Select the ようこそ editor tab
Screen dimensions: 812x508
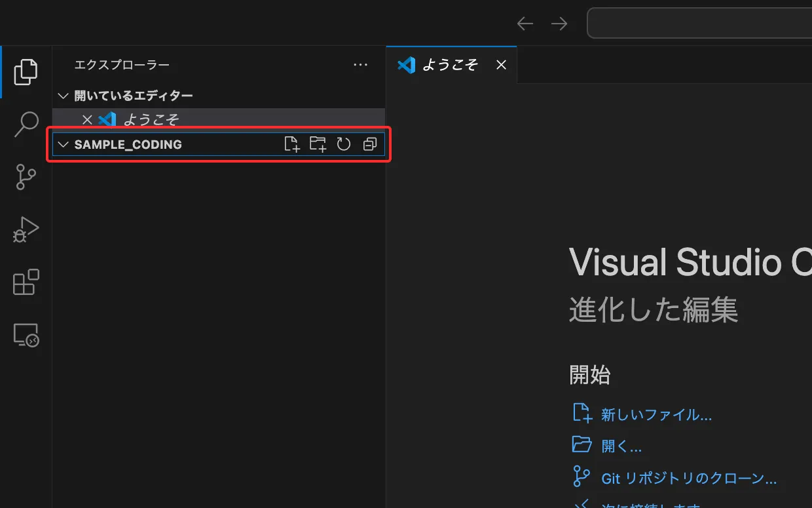[452, 65]
